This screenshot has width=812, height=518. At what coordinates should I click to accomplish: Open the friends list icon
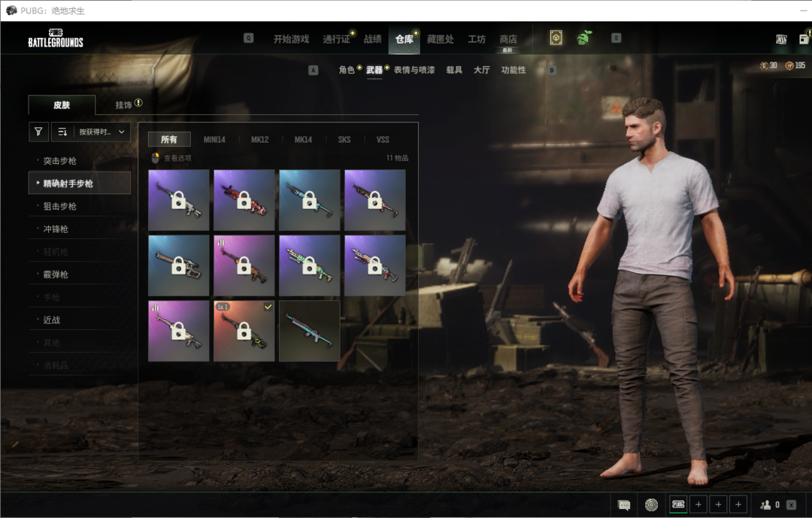[x=765, y=504]
